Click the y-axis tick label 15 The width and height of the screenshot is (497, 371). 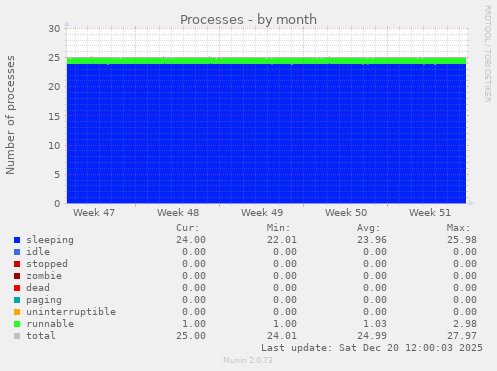(x=54, y=116)
